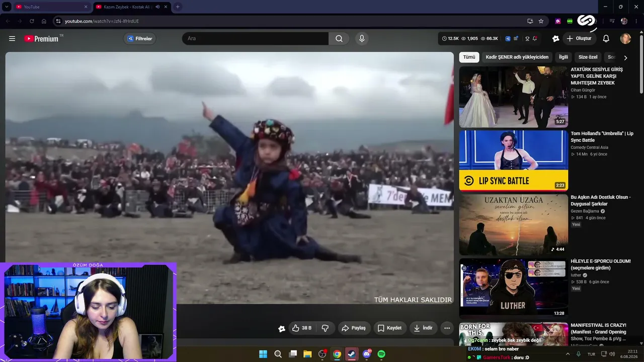Screen dimensions: 644x362
Task: Click the LUTHER video thumbnail
Action: [x=513, y=289]
